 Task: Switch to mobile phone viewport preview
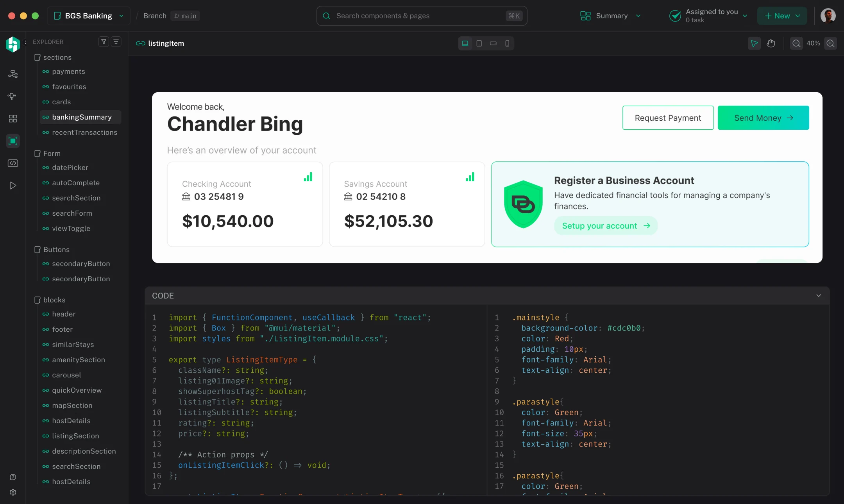click(x=507, y=43)
